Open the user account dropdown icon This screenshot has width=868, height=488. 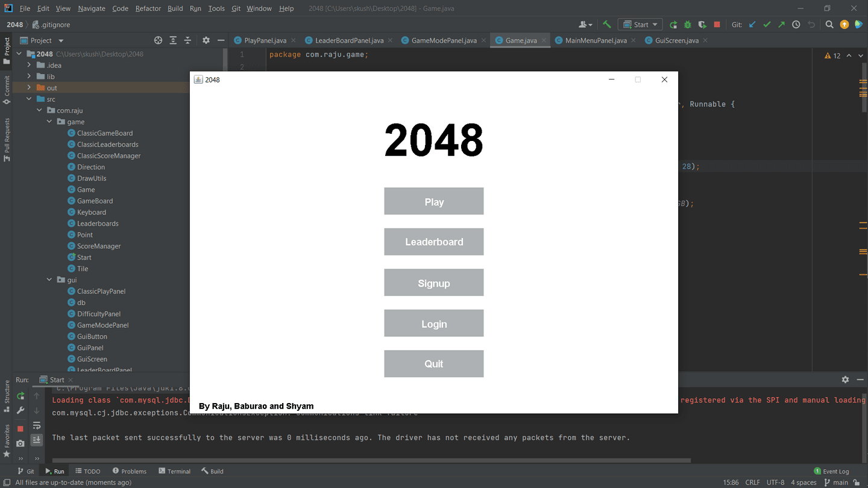pos(585,25)
